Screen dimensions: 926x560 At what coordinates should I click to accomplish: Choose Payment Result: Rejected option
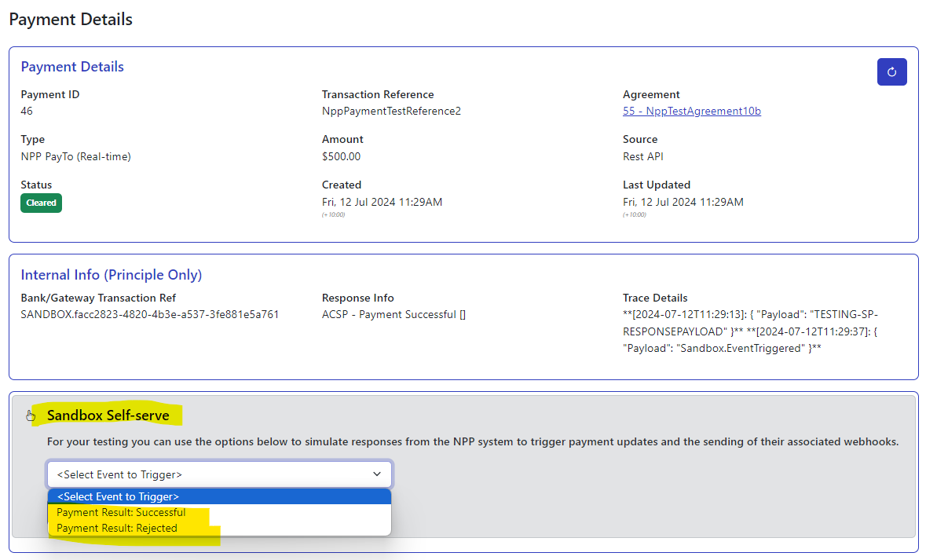tap(117, 528)
